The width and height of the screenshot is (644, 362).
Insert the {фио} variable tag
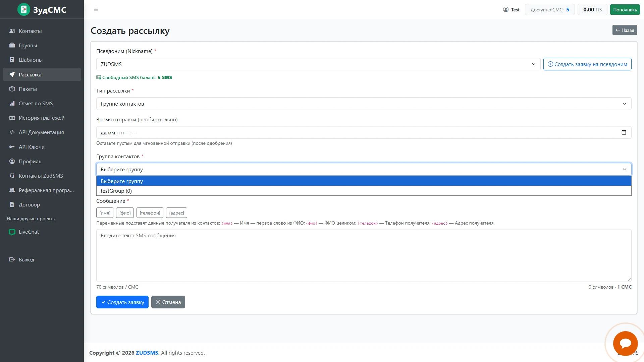[x=125, y=213]
